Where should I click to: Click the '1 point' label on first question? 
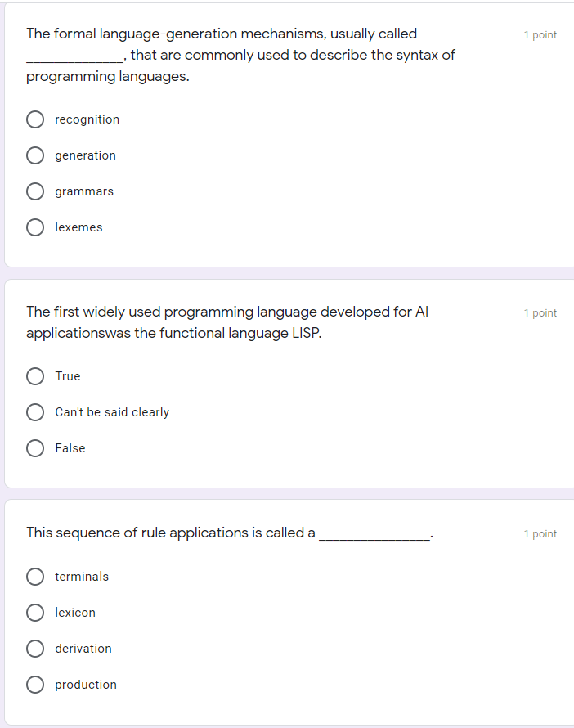click(540, 34)
